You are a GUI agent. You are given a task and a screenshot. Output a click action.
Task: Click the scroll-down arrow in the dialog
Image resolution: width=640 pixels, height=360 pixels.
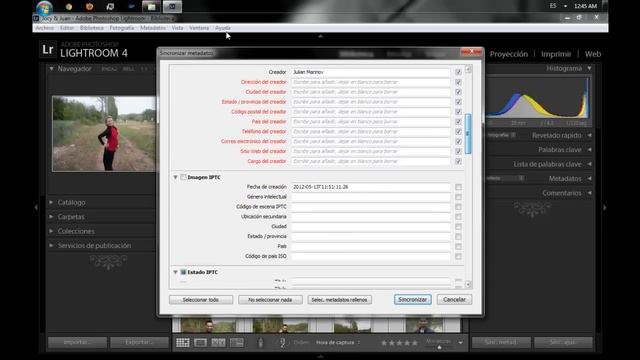click(x=468, y=284)
